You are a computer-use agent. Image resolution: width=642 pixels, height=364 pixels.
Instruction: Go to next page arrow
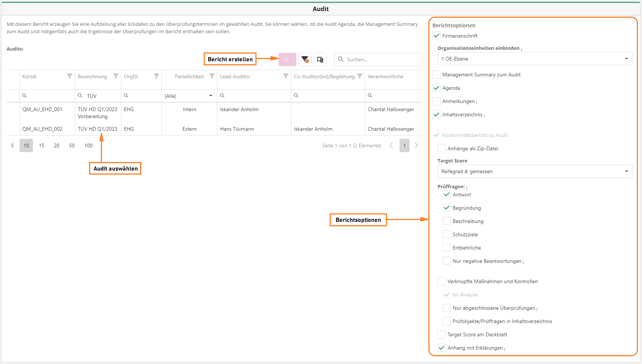pos(417,145)
